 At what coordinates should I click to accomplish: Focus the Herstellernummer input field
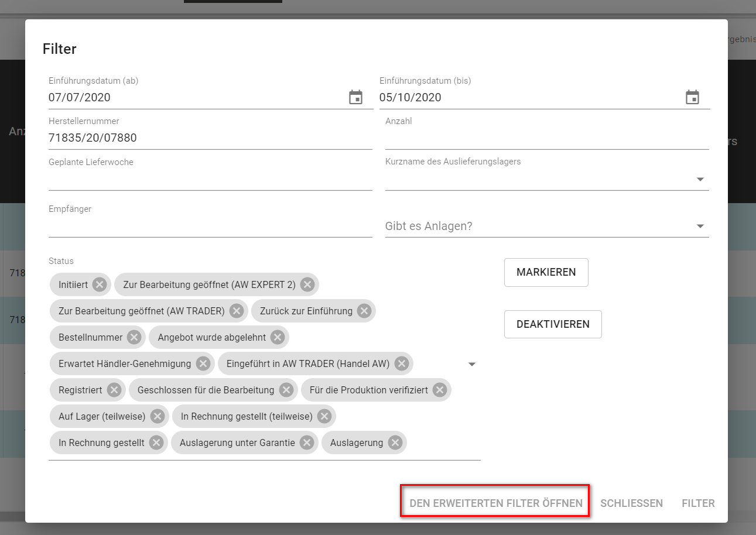[x=210, y=139]
